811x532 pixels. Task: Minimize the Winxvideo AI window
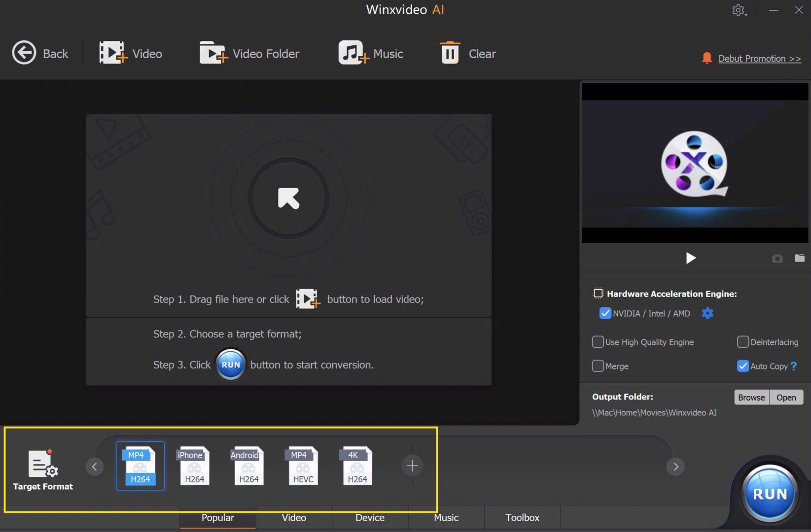pos(774,10)
